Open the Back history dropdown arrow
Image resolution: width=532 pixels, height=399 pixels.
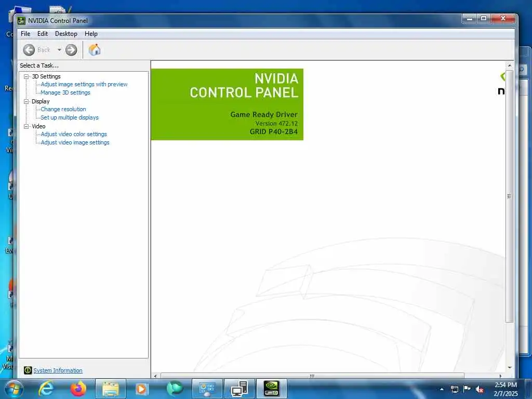click(x=59, y=50)
